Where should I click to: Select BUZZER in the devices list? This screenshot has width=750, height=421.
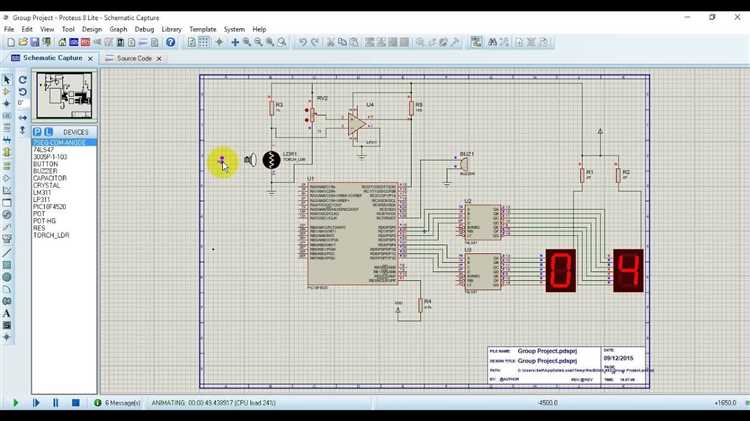pos(45,171)
